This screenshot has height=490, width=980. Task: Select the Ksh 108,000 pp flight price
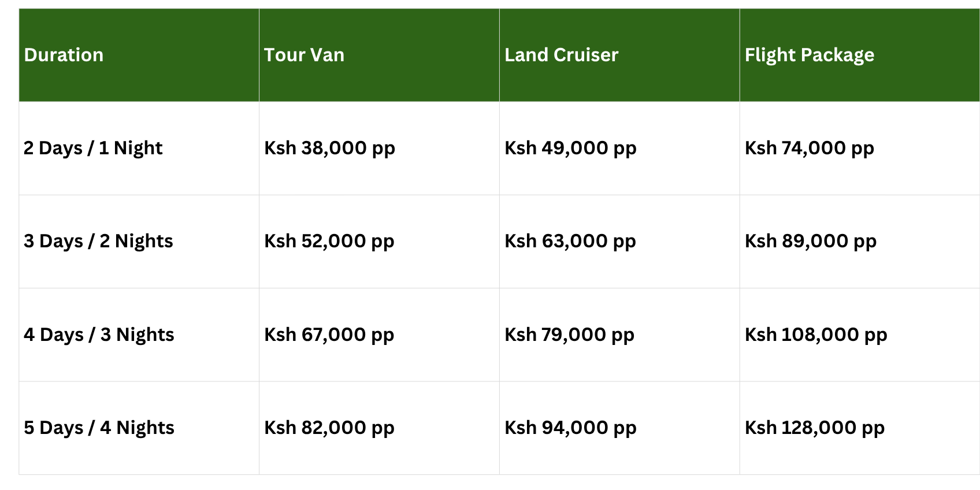pyautogui.click(x=815, y=335)
